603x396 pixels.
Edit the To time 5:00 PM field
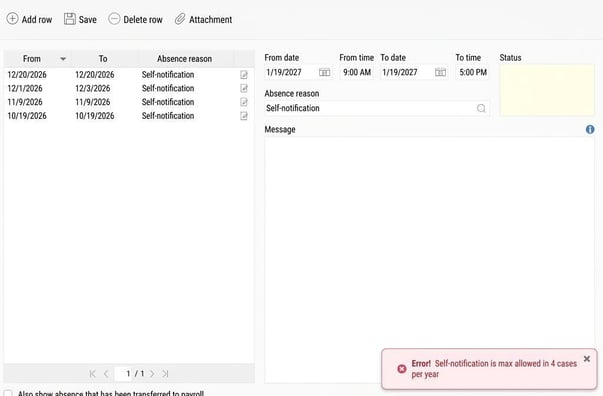point(473,72)
